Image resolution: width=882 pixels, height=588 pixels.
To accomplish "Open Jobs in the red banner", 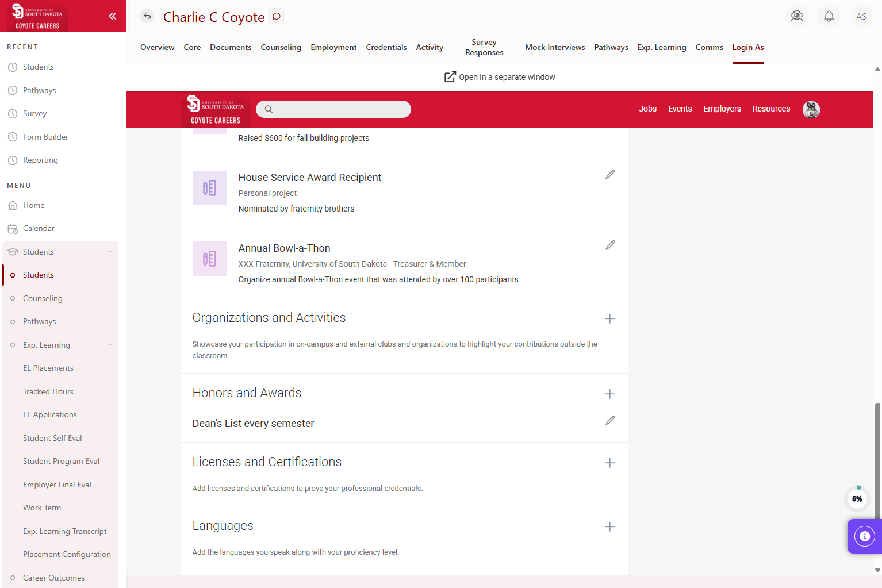I will [647, 109].
